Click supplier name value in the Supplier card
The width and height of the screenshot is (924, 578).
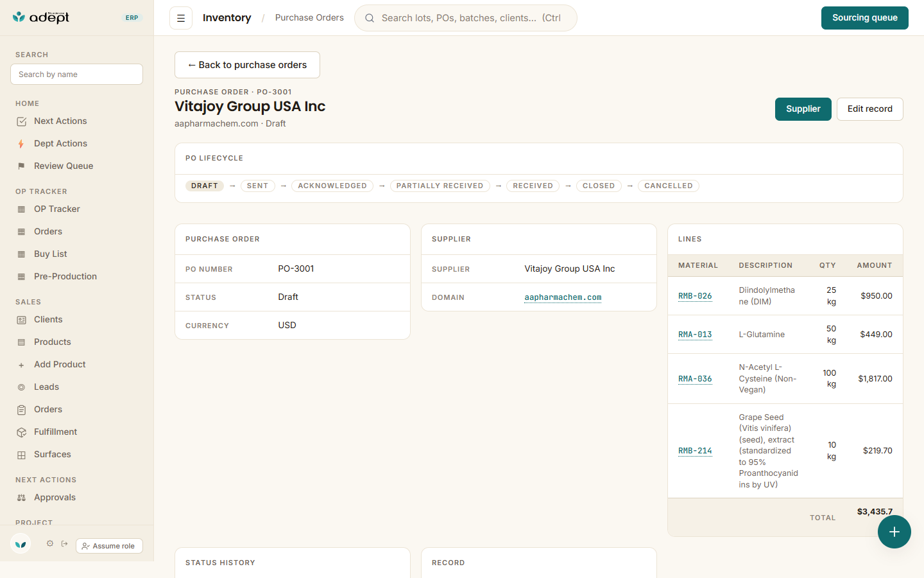tap(570, 268)
